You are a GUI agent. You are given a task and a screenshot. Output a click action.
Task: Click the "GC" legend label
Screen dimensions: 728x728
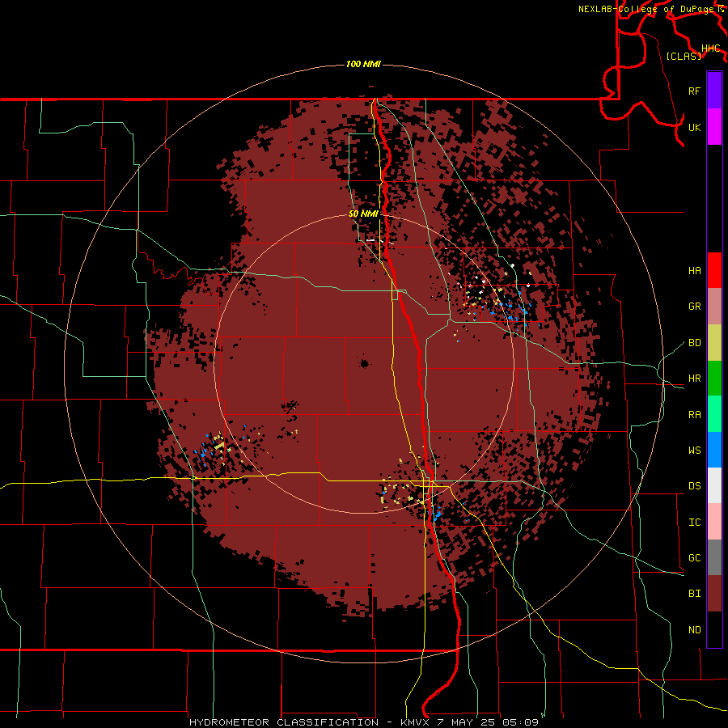(694, 558)
